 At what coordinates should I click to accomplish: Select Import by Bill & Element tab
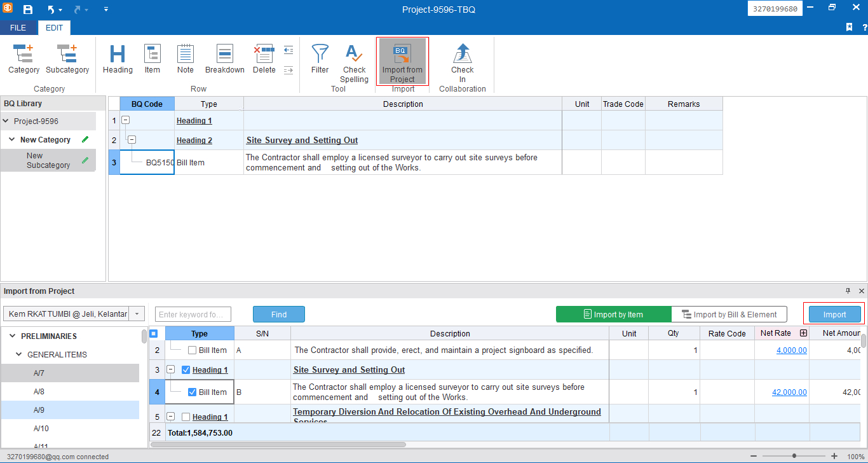coord(729,314)
